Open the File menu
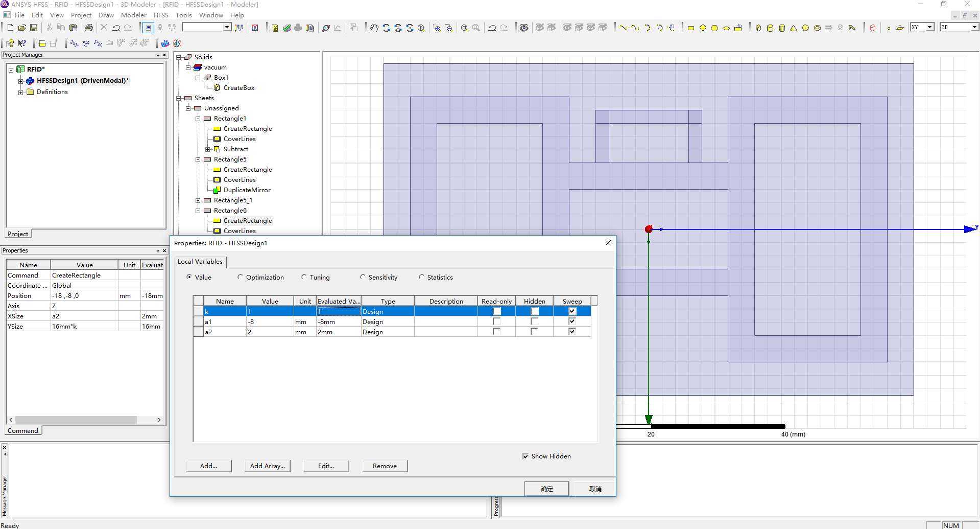This screenshot has width=980, height=529. click(x=20, y=15)
